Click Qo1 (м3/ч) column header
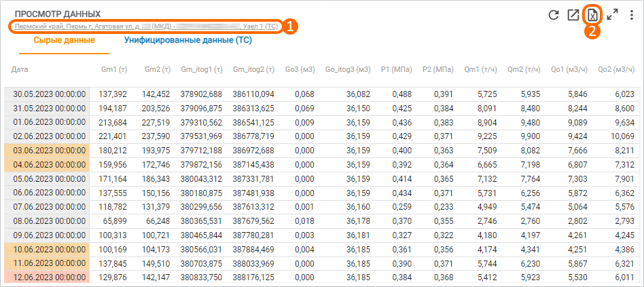The height and width of the screenshot is (287, 644). [x=569, y=70]
